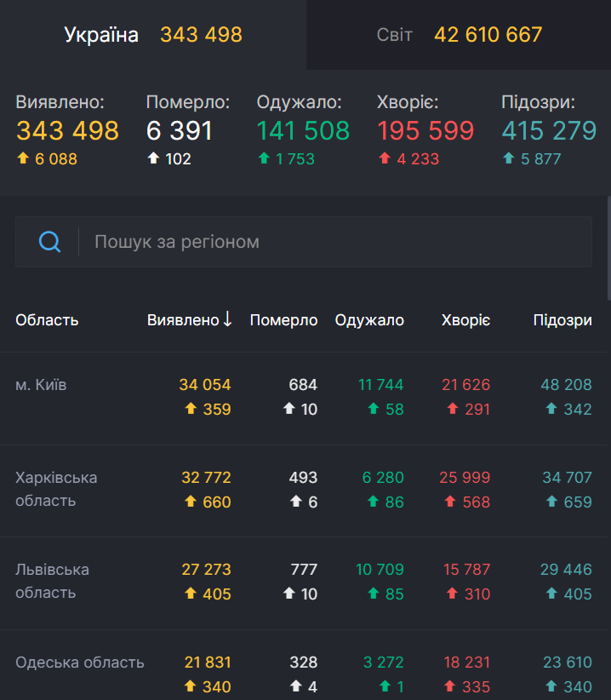Viewport: 611px width, 700px height.
Task: Open the м. Київ region row
Action: point(41,384)
